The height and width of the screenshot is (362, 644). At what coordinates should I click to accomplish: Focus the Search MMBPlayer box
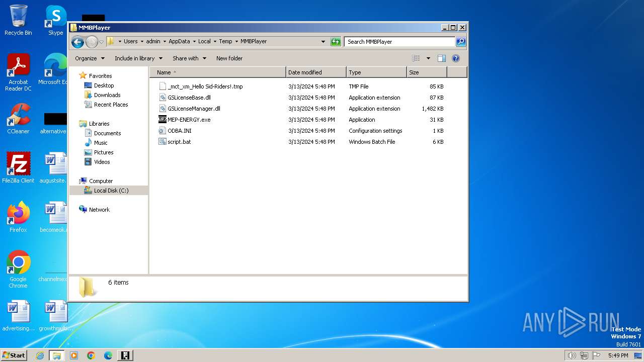click(400, 42)
